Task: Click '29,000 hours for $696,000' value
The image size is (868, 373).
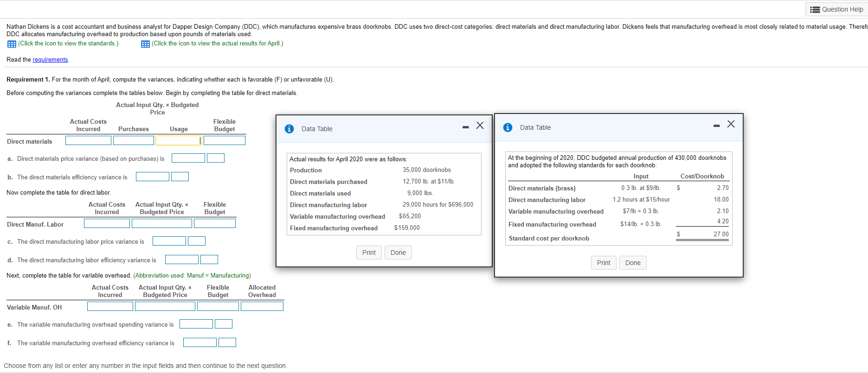Action: click(x=438, y=205)
